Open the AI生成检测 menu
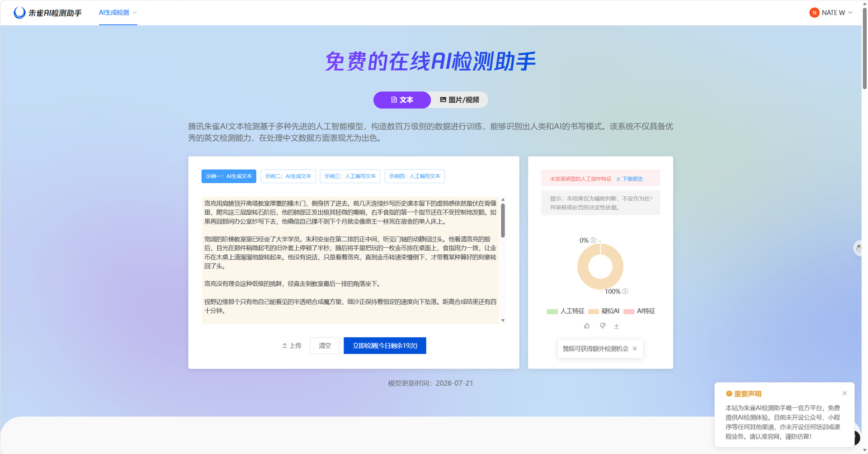This screenshot has height=454, width=868. [118, 13]
